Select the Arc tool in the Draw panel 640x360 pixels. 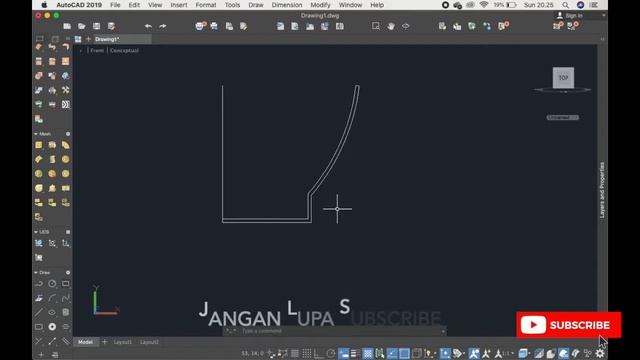[x=52, y=298]
